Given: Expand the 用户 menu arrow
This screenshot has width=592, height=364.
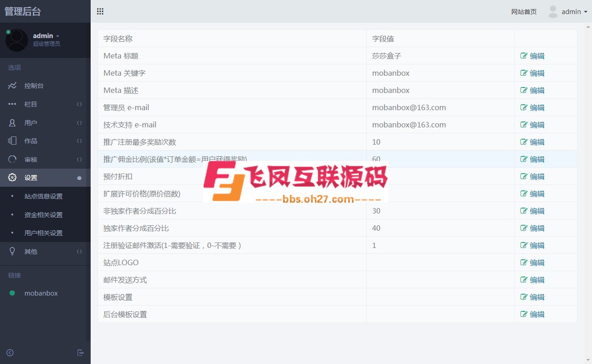Looking at the screenshot, I should [79, 123].
